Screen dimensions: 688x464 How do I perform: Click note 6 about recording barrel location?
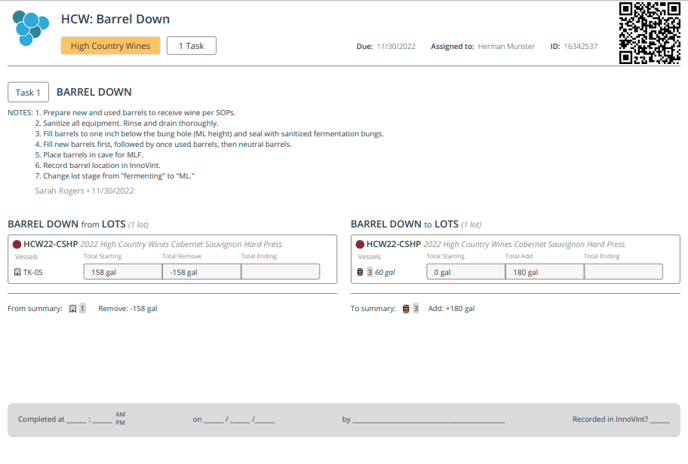(x=98, y=165)
